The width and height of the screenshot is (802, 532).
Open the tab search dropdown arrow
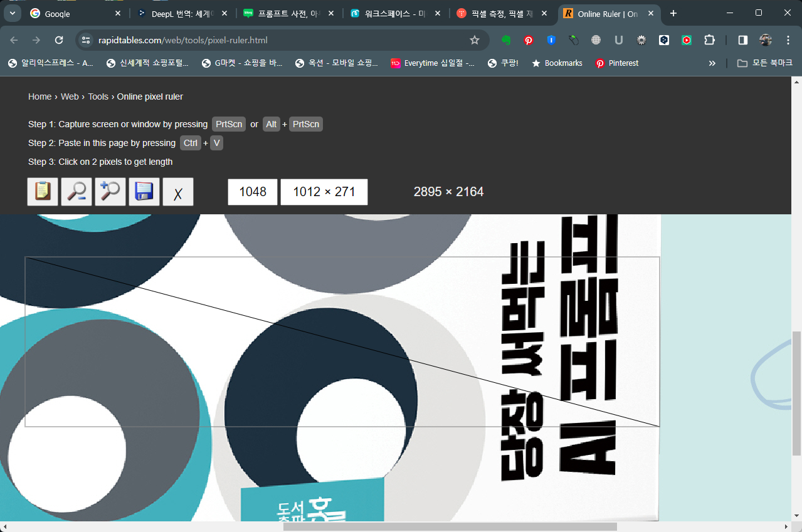point(12,13)
